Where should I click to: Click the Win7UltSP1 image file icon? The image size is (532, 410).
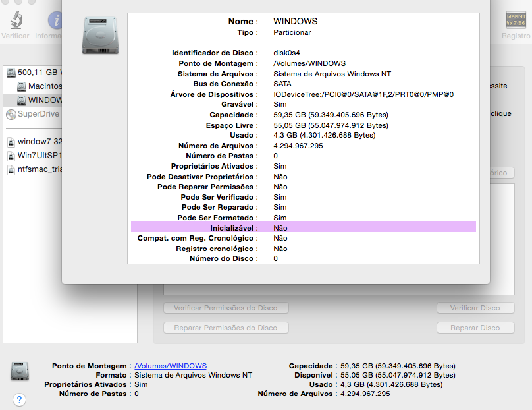pyautogui.click(x=11, y=156)
